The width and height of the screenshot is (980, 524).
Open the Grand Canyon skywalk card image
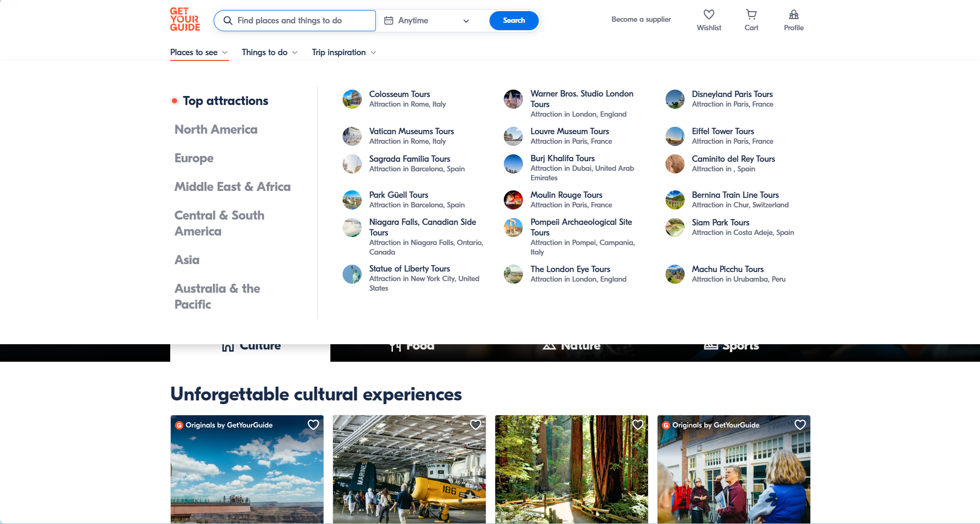pyautogui.click(x=247, y=469)
